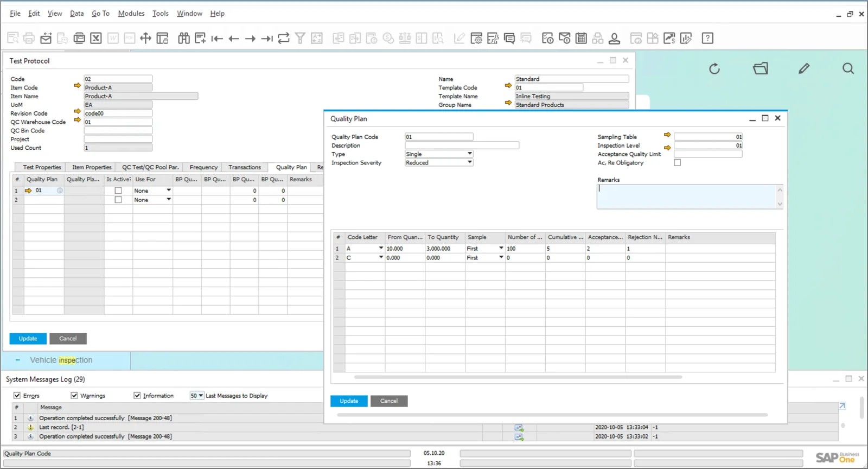This screenshot has height=469, width=868.
Task: Open Use For dropdown in row 1
Action: point(169,191)
